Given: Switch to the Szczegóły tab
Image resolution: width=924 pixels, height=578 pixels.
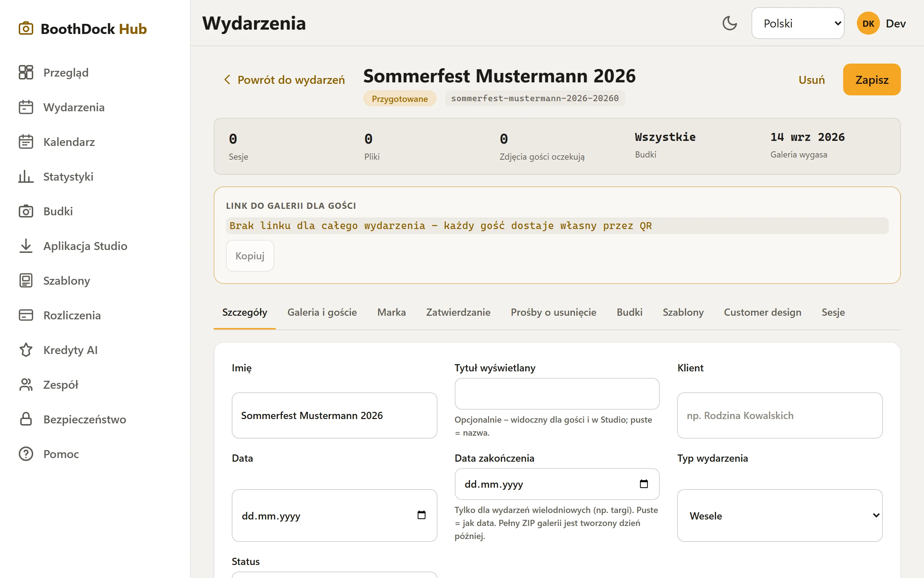Looking at the screenshot, I should (245, 312).
